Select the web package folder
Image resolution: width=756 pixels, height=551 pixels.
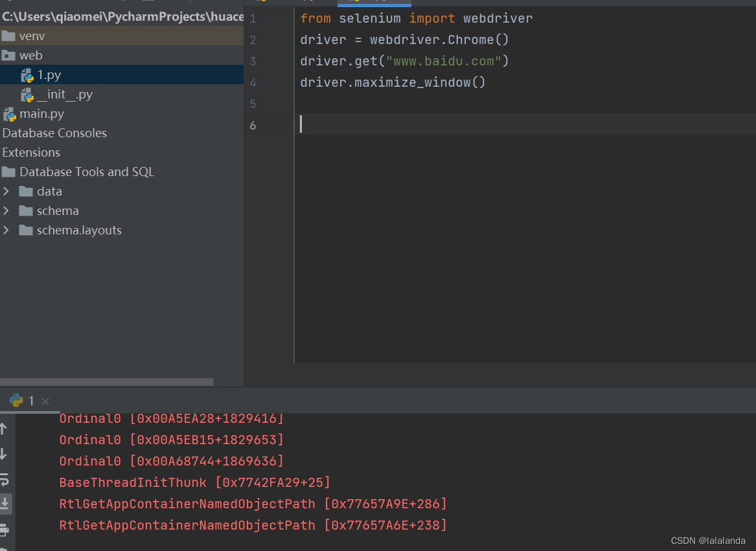122,56
